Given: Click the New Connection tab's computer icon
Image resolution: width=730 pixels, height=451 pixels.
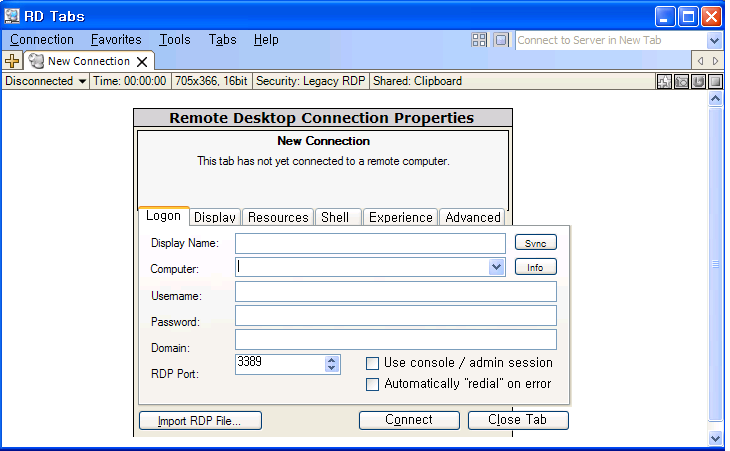Looking at the screenshot, I should pyautogui.click(x=36, y=61).
